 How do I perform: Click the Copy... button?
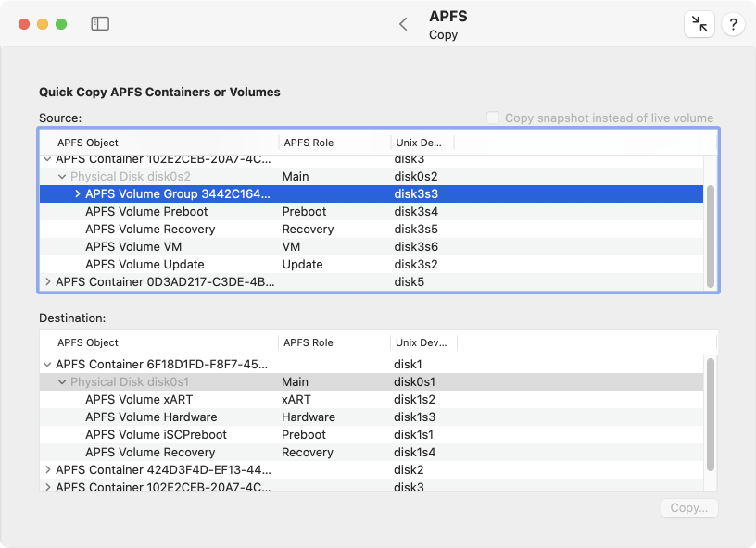(x=689, y=508)
